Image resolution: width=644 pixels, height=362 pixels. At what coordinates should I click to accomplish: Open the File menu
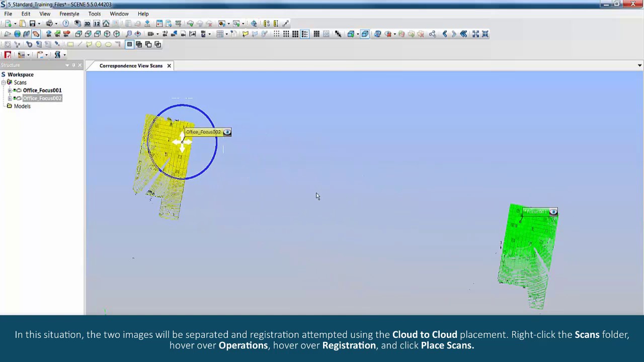(8, 14)
